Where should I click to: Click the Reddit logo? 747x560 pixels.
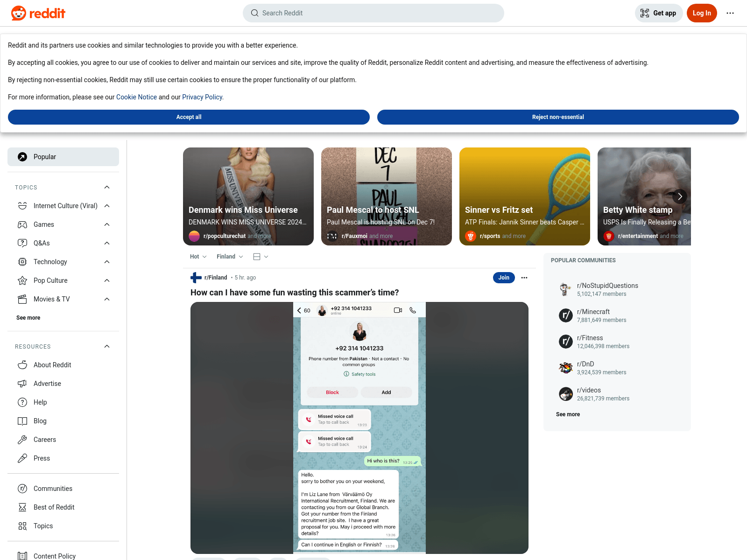pyautogui.click(x=38, y=13)
